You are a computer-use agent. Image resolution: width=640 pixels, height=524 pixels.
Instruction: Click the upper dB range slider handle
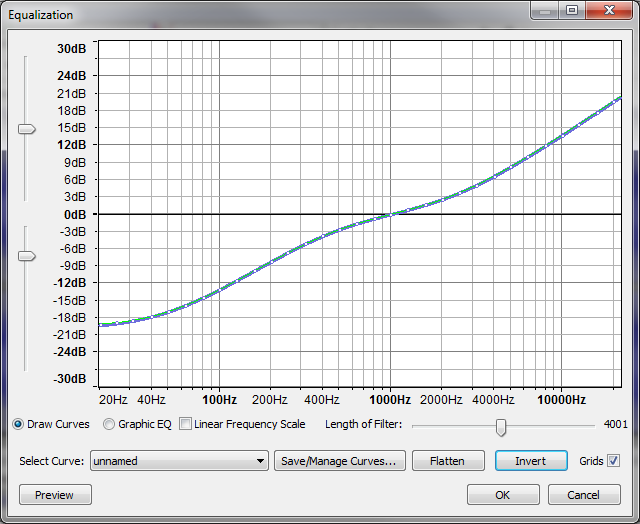point(27,129)
